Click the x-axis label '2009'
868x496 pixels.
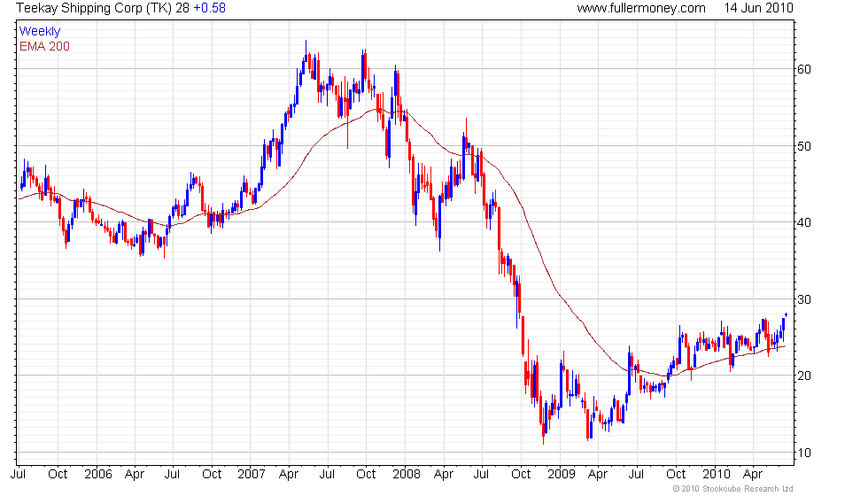[562, 475]
